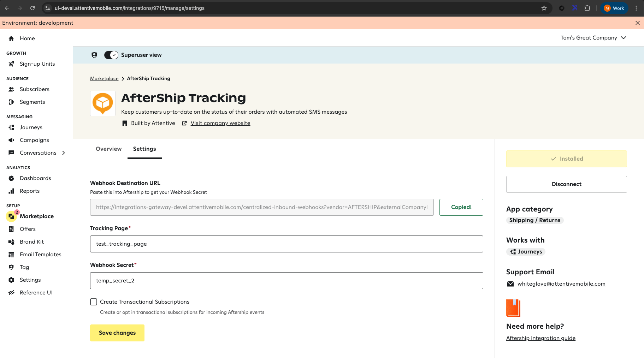Bookmark this page with the star icon
This screenshot has width=644, height=358.
[x=544, y=8]
